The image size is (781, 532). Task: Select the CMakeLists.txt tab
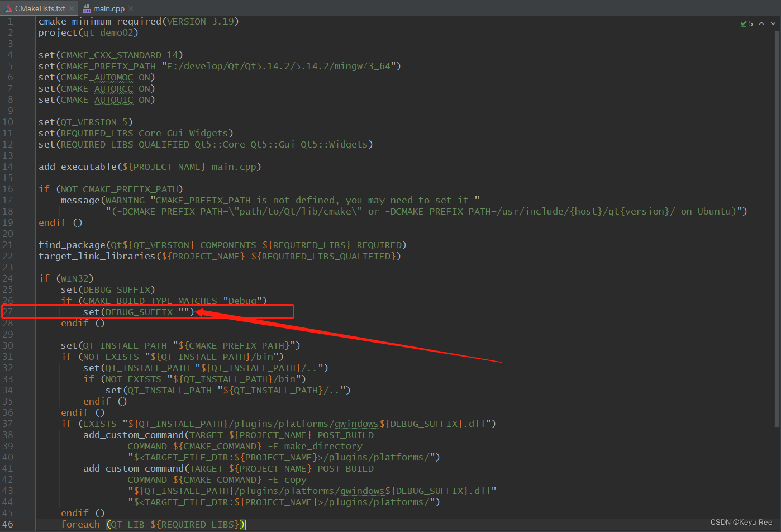tap(39, 8)
